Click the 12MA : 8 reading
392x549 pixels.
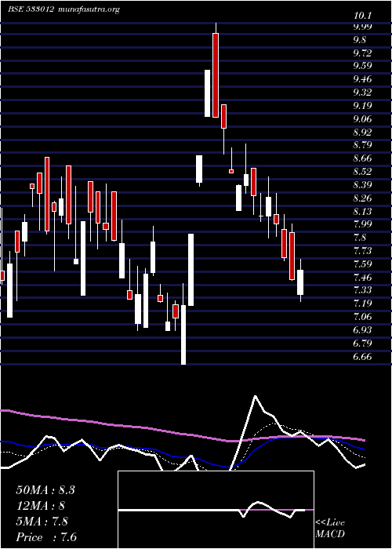[41, 506]
